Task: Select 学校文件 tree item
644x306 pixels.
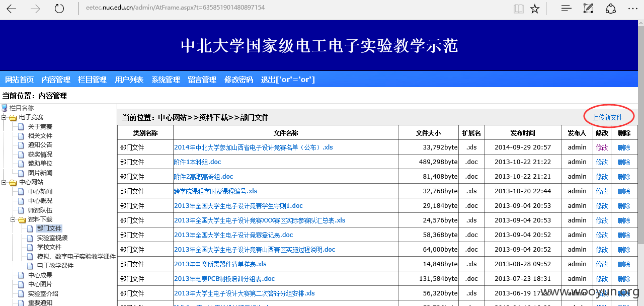Action: click(49, 247)
